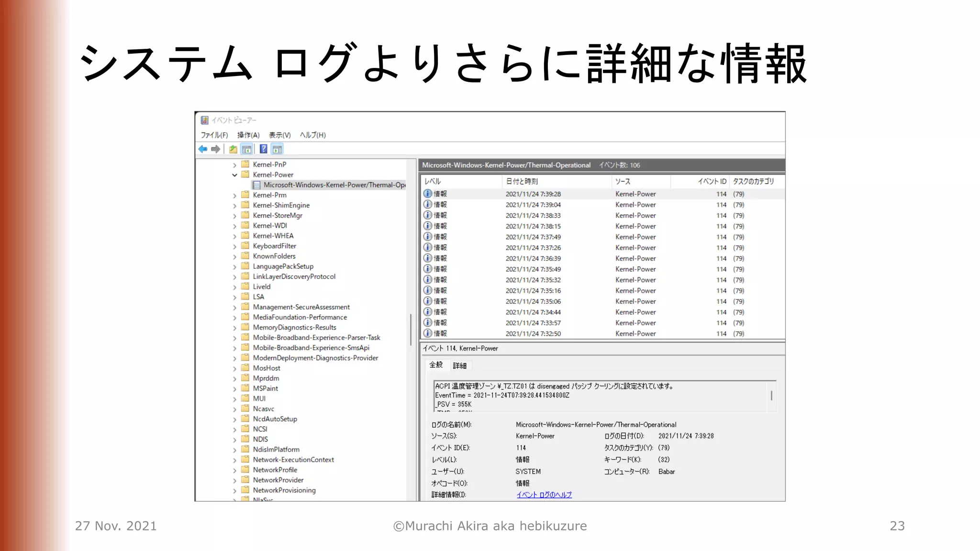The height and width of the screenshot is (551, 980).
Task: Open the イベント ログのヘルプ link
Action: pyautogui.click(x=544, y=495)
